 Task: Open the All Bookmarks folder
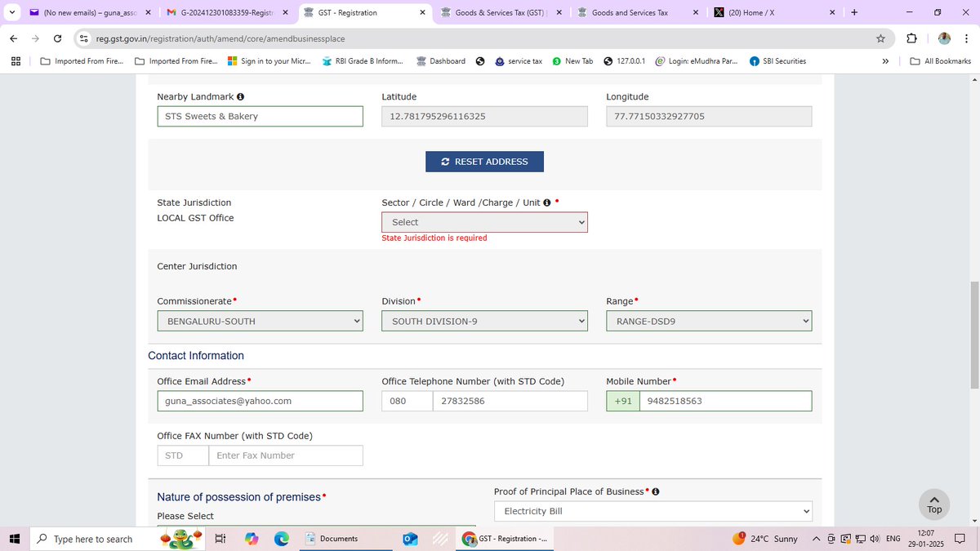pyautogui.click(x=940, y=61)
